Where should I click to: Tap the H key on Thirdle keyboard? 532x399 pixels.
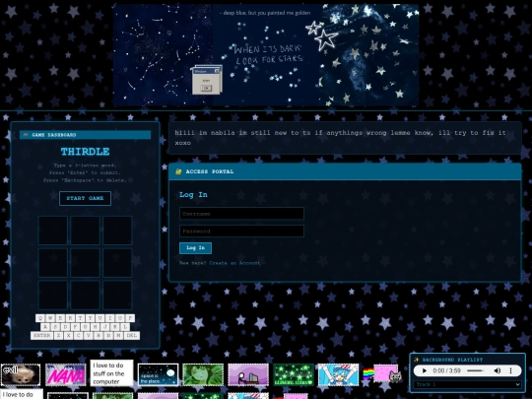(x=95, y=327)
